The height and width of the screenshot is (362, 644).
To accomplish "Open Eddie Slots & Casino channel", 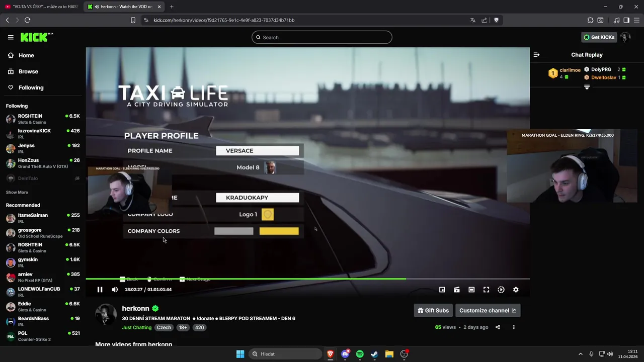I will pos(43,307).
